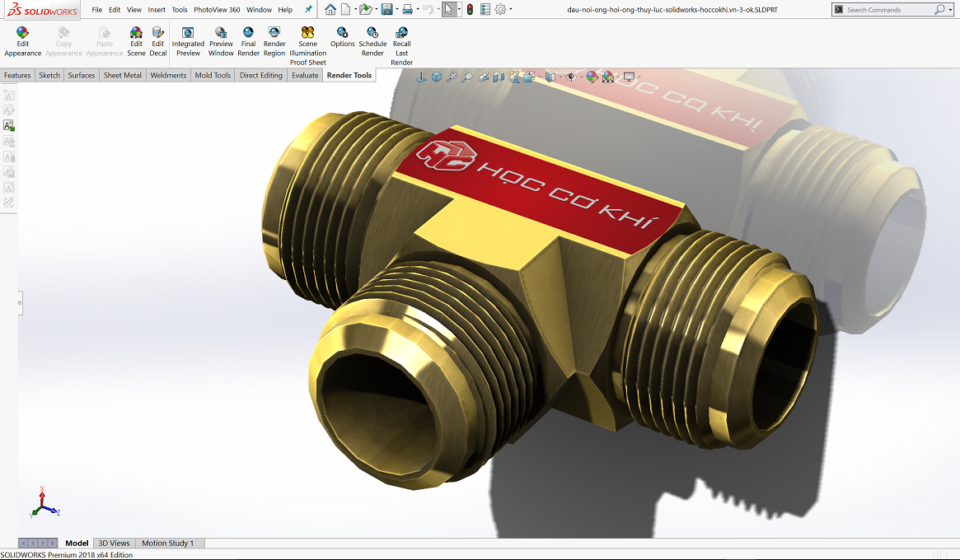The height and width of the screenshot is (560, 960).
Task: Open the View menu
Action: (x=134, y=10)
